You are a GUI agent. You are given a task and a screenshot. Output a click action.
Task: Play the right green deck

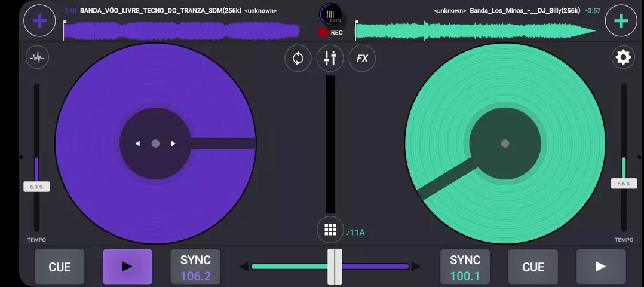[x=600, y=267]
